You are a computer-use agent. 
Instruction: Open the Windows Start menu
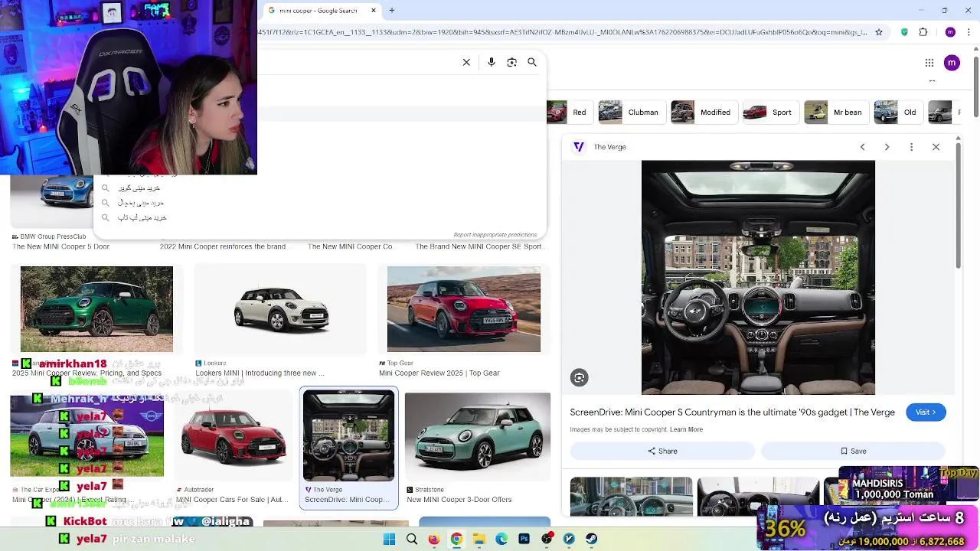point(389,539)
